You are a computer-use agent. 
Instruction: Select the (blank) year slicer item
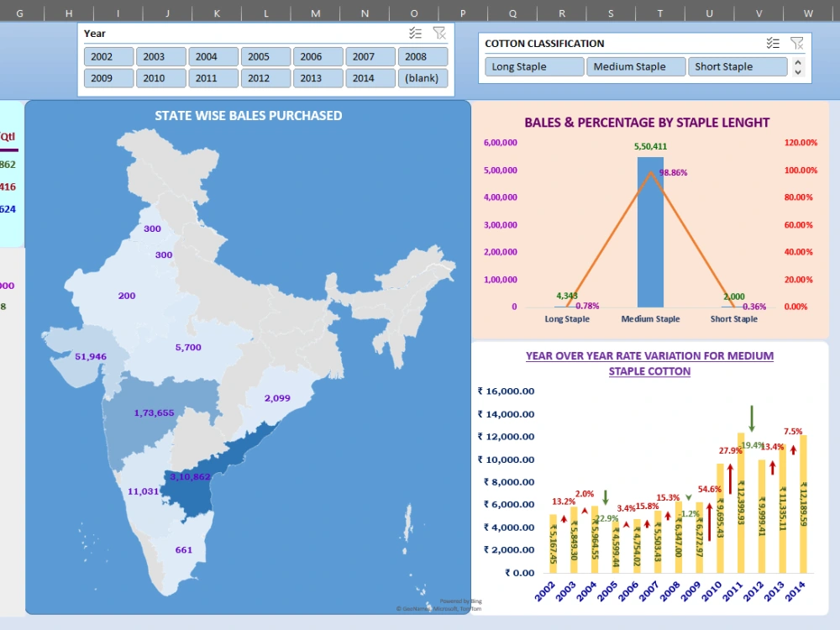coord(423,78)
